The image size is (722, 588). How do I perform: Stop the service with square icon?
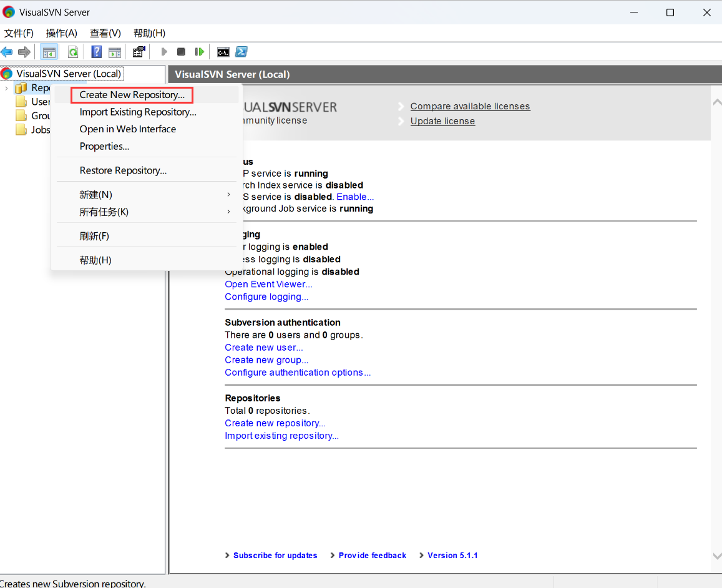pos(181,52)
